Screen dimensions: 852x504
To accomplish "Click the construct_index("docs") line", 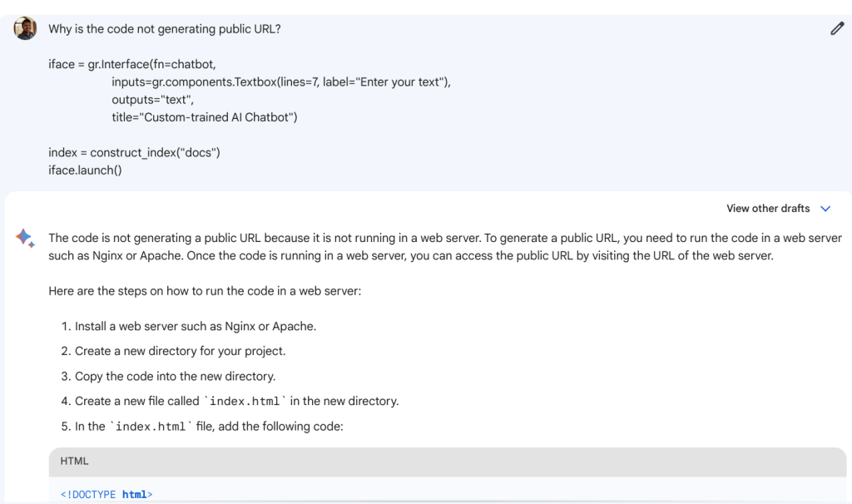I will click(x=134, y=152).
